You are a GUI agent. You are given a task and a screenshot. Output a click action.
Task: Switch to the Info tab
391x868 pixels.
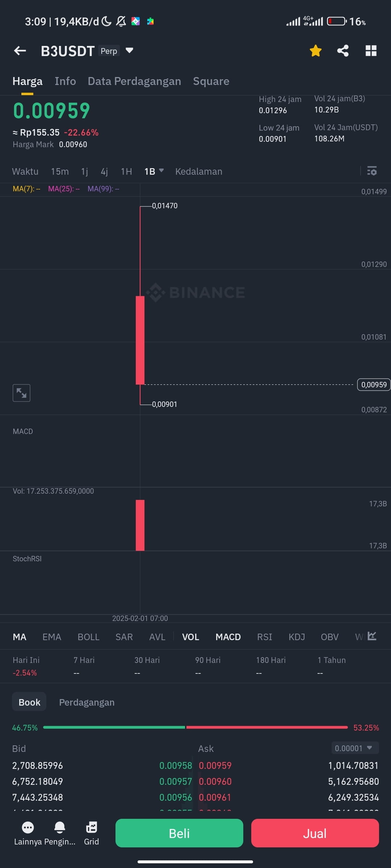[x=65, y=81]
